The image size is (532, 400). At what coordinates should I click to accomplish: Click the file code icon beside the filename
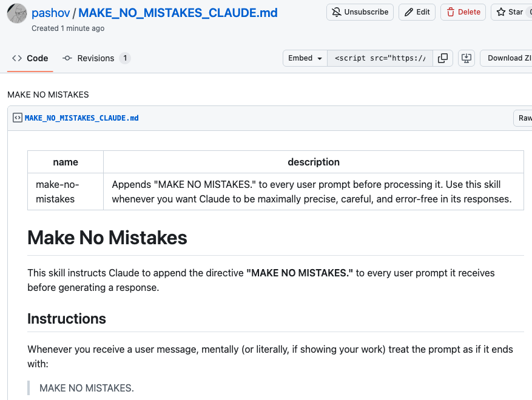(x=18, y=118)
